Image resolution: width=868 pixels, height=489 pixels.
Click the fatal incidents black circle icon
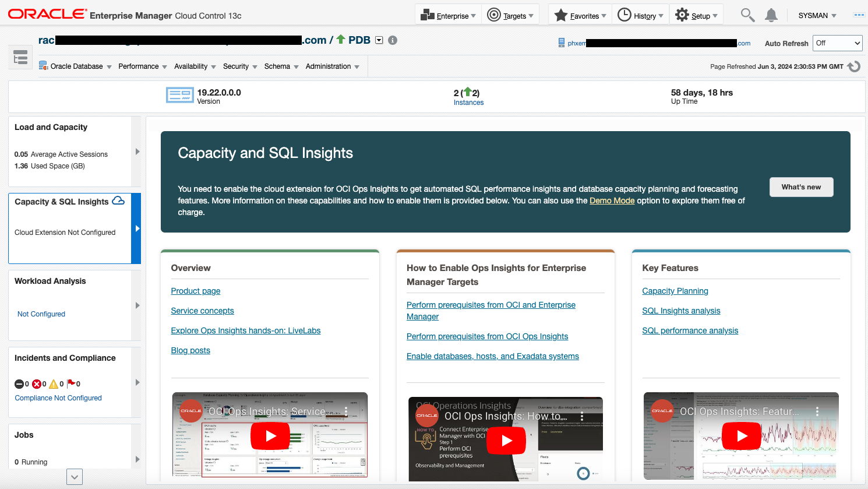point(19,384)
